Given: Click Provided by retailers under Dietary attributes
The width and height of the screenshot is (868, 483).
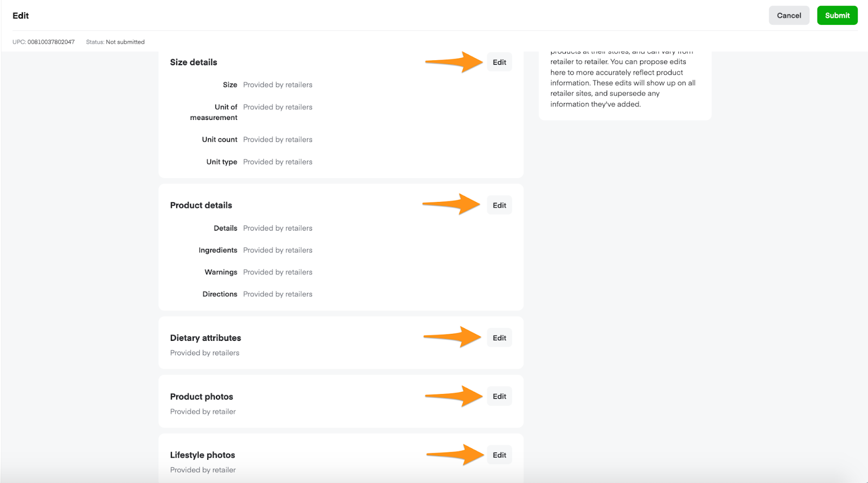Looking at the screenshot, I should (204, 352).
